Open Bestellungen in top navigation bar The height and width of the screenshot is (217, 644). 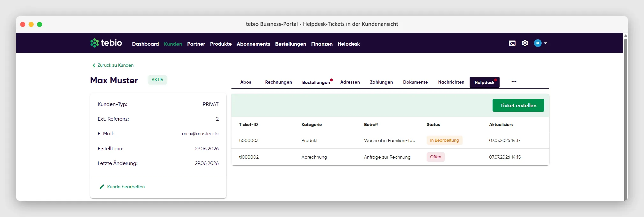point(290,44)
